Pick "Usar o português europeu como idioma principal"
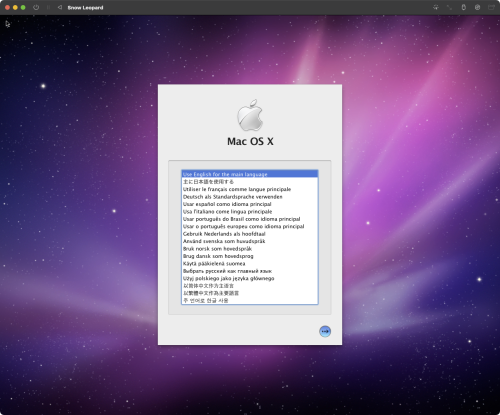500x415 pixels. pyautogui.click(x=250, y=226)
